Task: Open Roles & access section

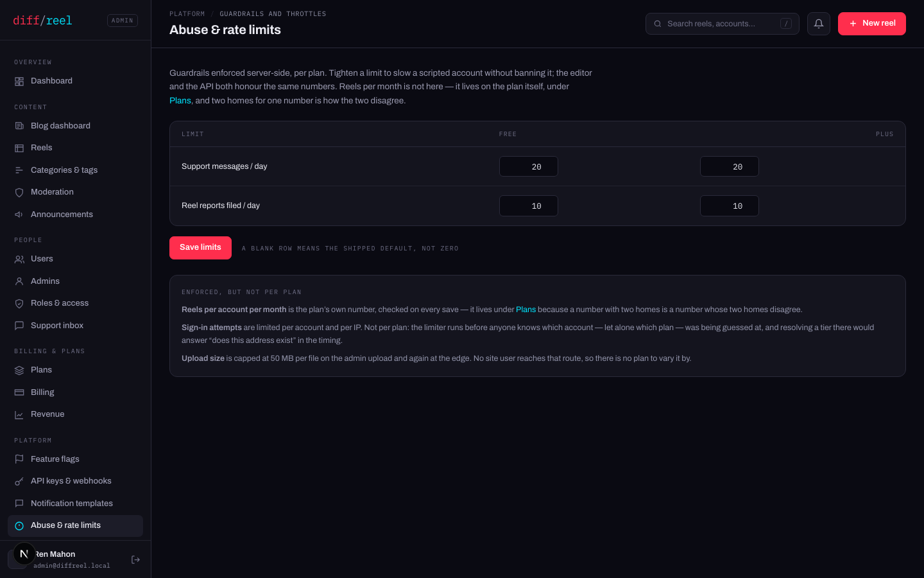Action: point(75,303)
